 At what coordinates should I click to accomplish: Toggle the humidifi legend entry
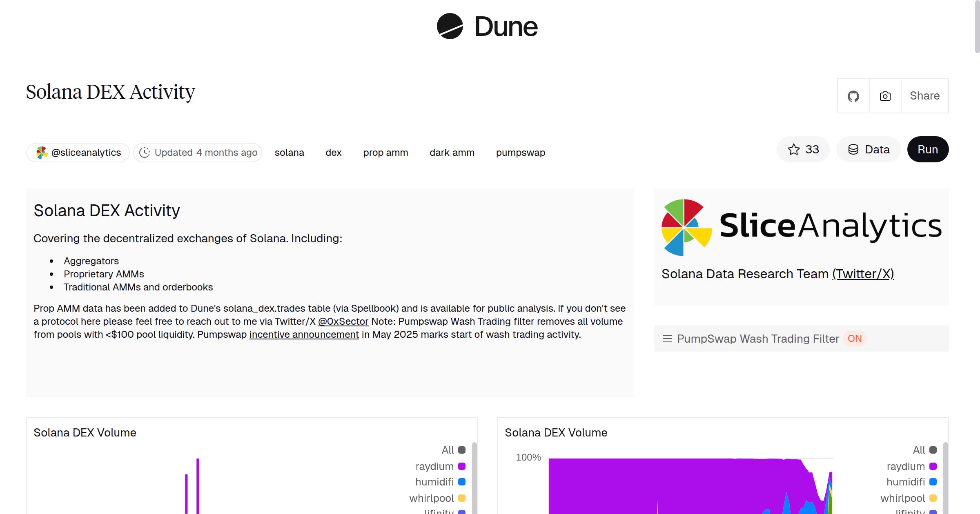[x=435, y=482]
